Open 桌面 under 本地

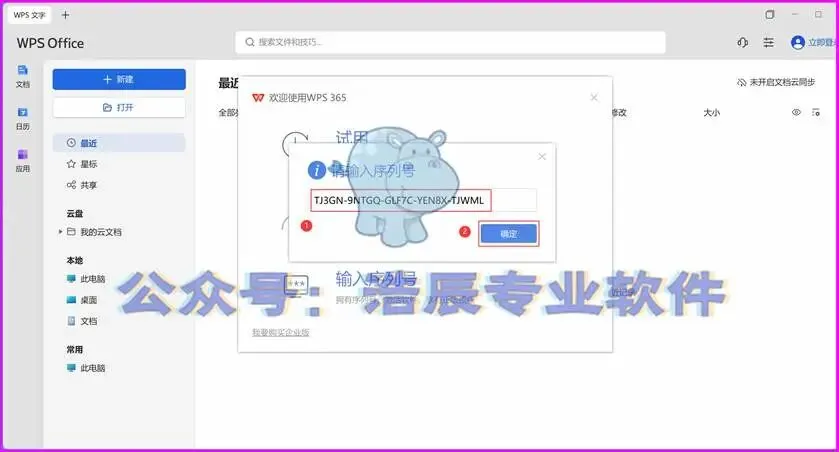click(x=82, y=300)
